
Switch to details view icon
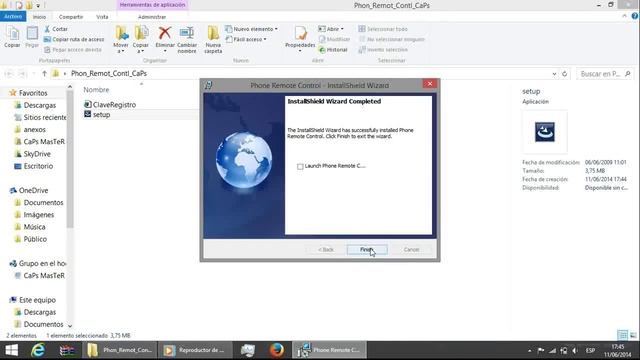coord(622,335)
